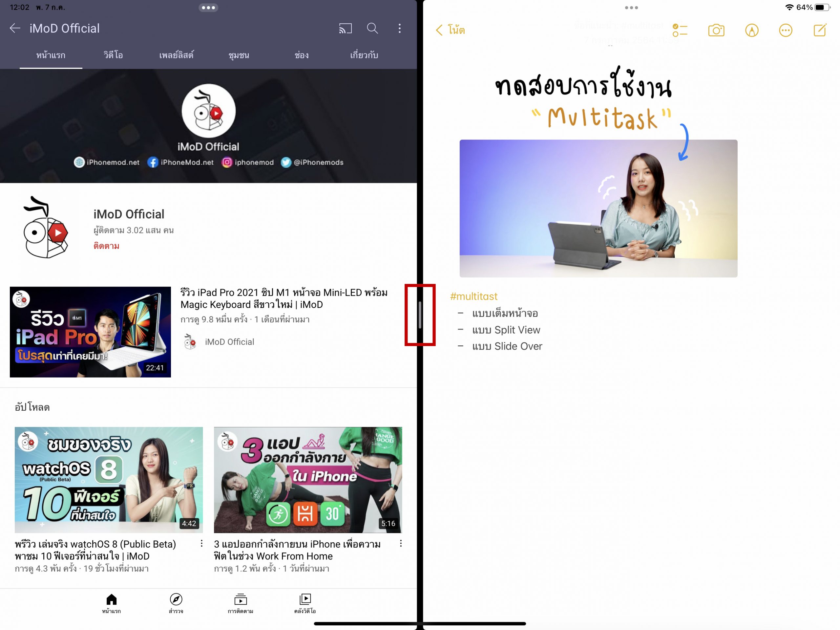The image size is (840, 630).
Task: Select the Notes markup pen icon
Action: (751, 31)
